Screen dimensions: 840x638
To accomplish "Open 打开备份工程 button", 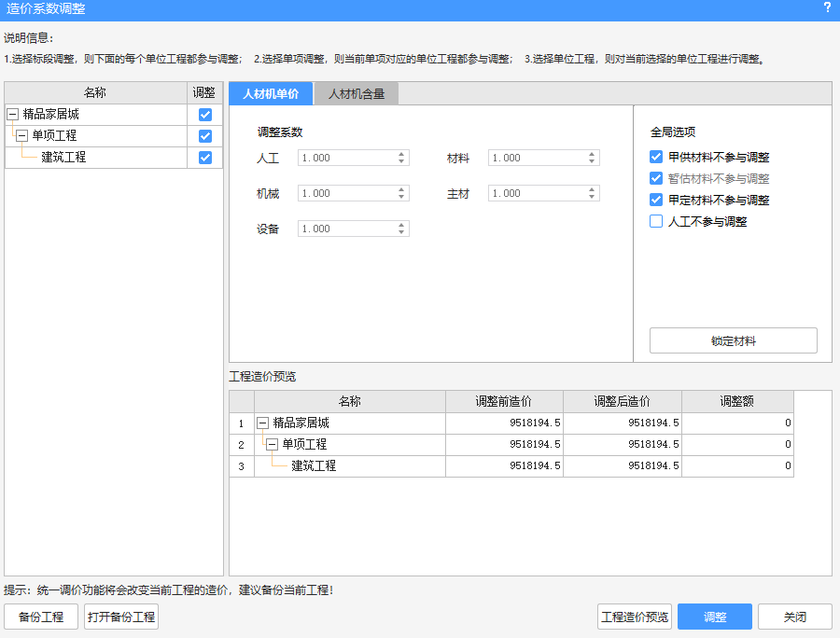I will tap(121, 617).
